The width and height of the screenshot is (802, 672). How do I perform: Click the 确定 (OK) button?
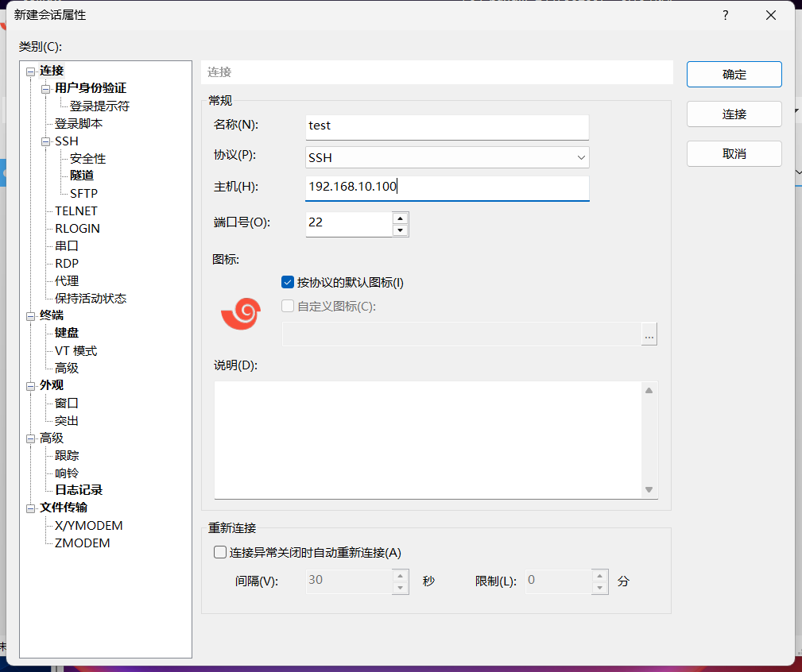point(733,75)
